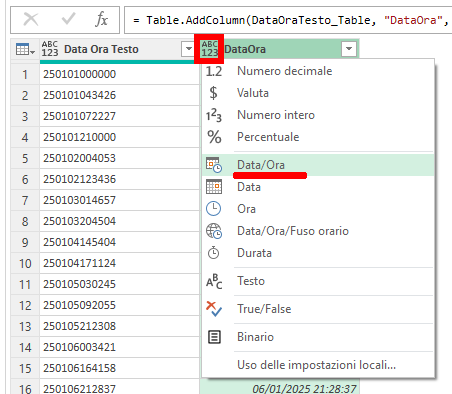Select the Data Ora Testo column header
Screen dimensions: 452x394
[x=101, y=49]
